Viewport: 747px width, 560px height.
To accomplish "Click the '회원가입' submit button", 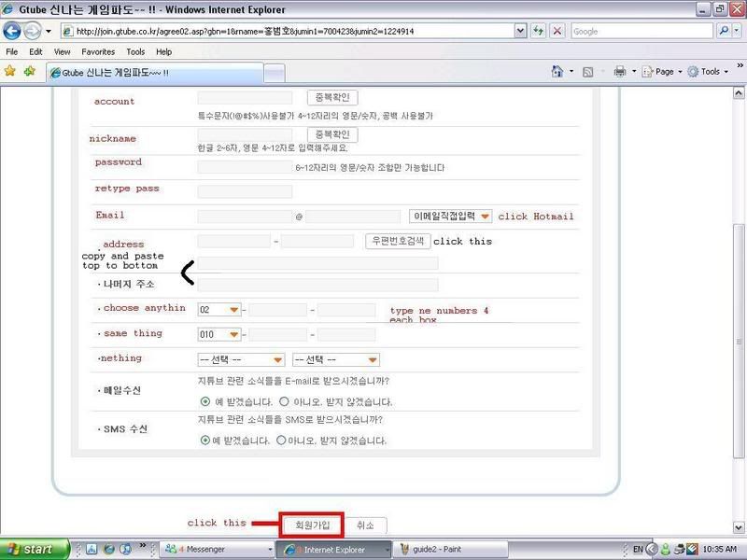I will click(312, 525).
